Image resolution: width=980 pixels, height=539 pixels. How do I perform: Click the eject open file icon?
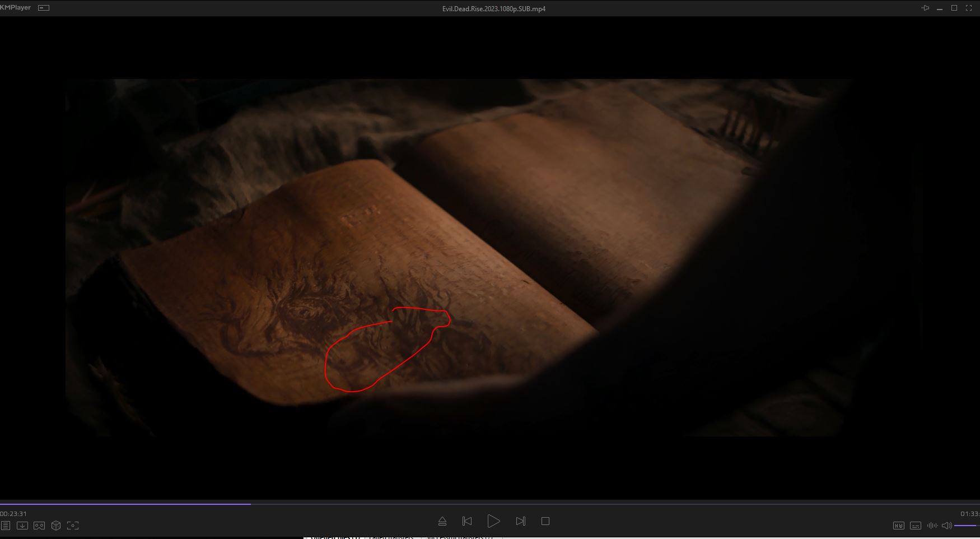tap(442, 521)
